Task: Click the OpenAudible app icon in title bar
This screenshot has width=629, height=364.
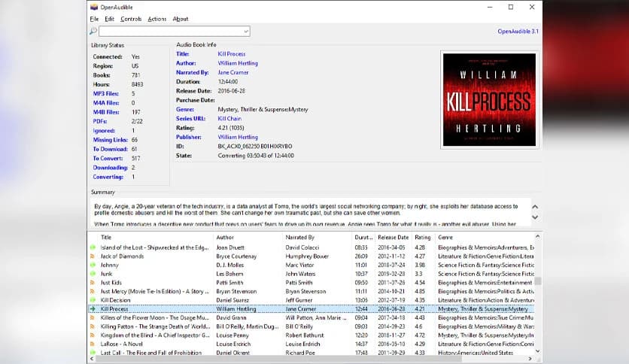Action: 93,7
